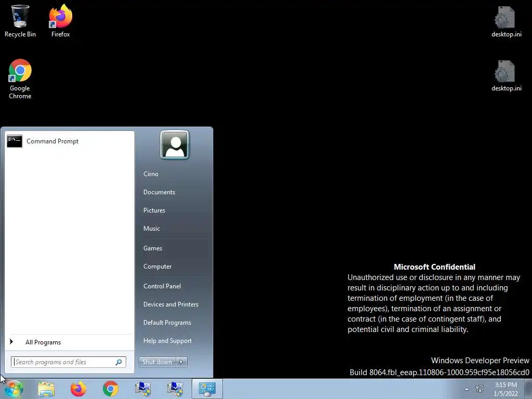532x399 pixels.
Task: Click the magnifier icon in search box
Action: [x=119, y=362]
